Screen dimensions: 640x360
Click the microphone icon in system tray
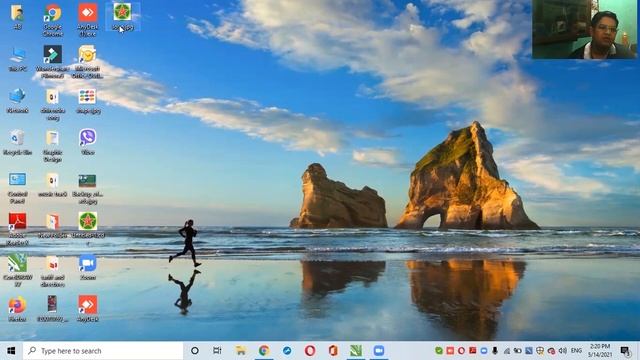(x=495, y=351)
